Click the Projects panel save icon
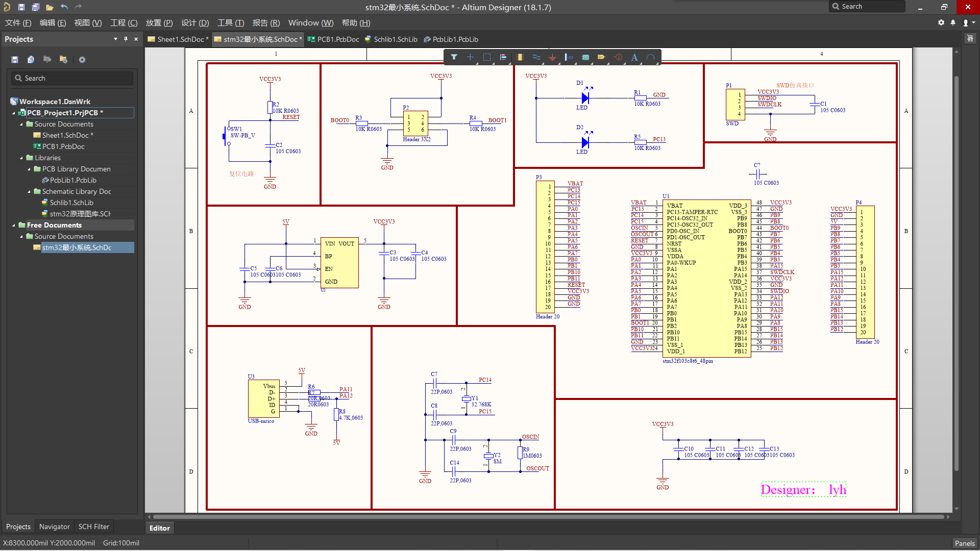The image size is (980, 551). coord(15,60)
